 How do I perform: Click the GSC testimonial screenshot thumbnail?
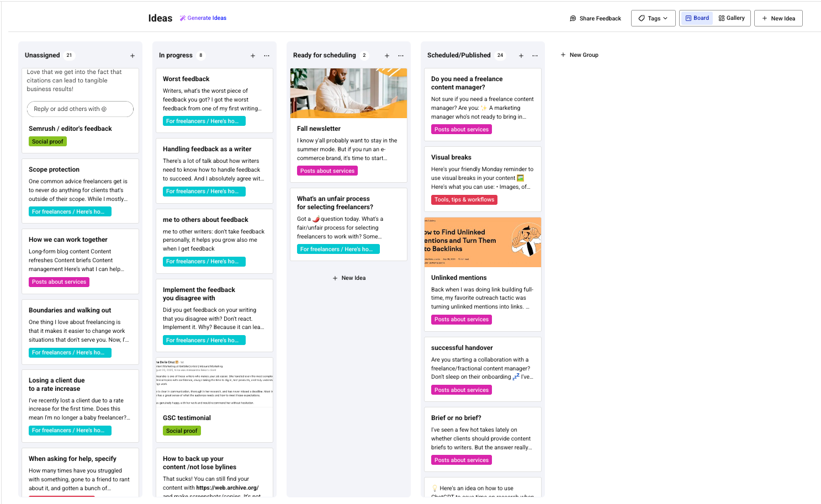214,383
